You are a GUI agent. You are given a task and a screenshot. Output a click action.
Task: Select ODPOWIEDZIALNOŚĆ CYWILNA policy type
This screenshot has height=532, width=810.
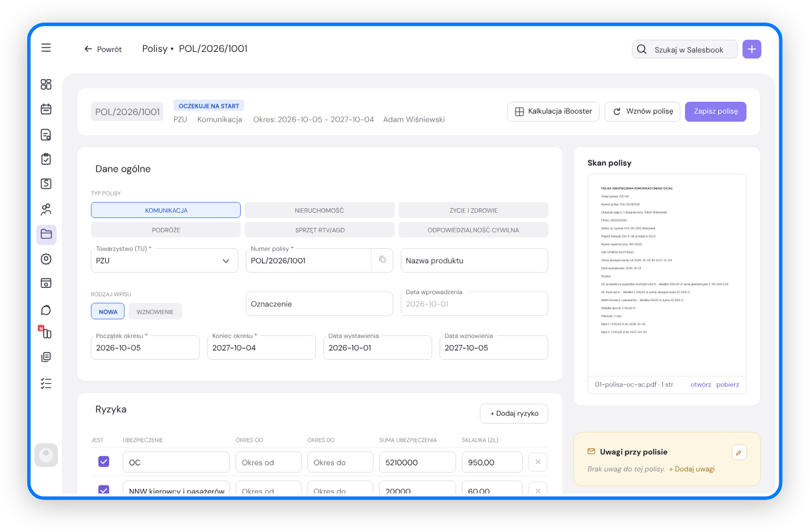coord(473,230)
